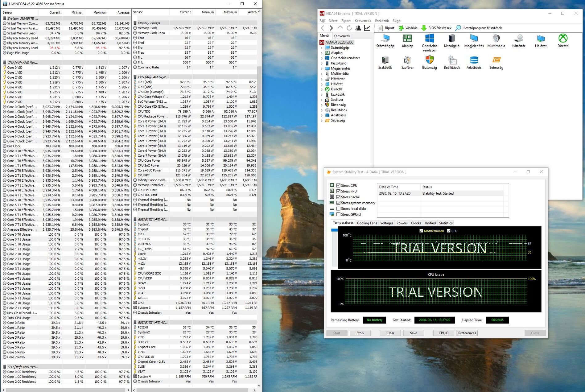
Task: Expand the Megjelenítés tree node
Action: tap(322, 68)
